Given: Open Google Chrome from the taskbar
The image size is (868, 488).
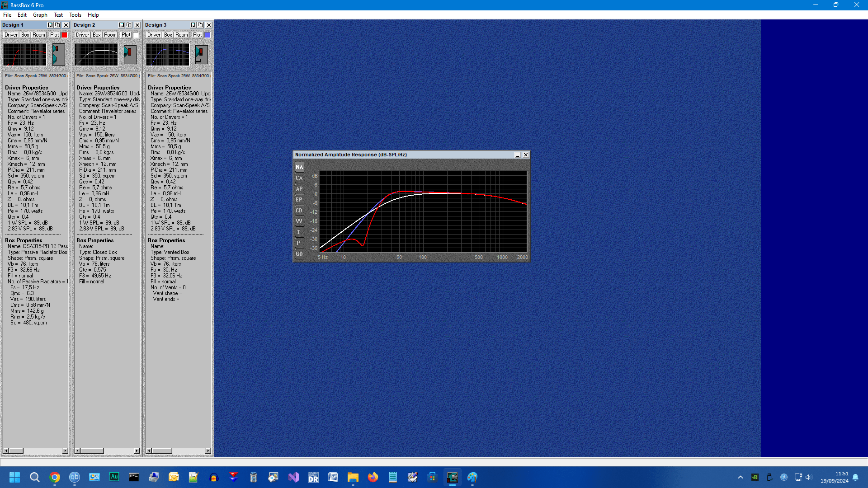Looking at the screenshot, I should pos(55,477).
